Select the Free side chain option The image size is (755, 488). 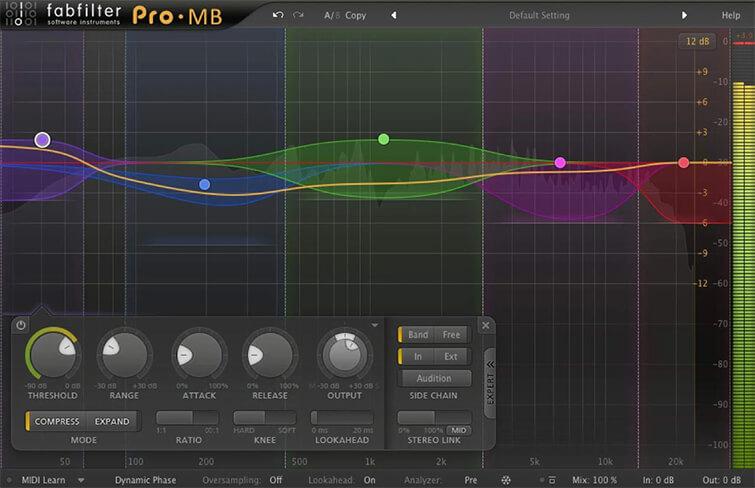(x=452, y=334)
